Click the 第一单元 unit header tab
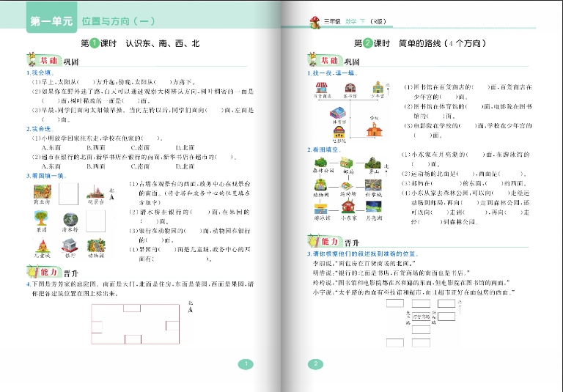The width and height of the screenshot is (563, 392). [51, 23]
